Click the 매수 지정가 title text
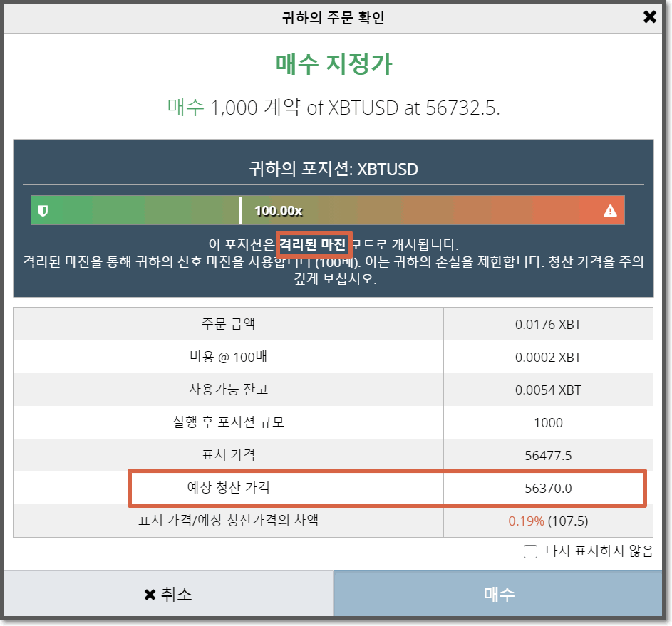This screenshot has height=626, width=672. point(335,63)
